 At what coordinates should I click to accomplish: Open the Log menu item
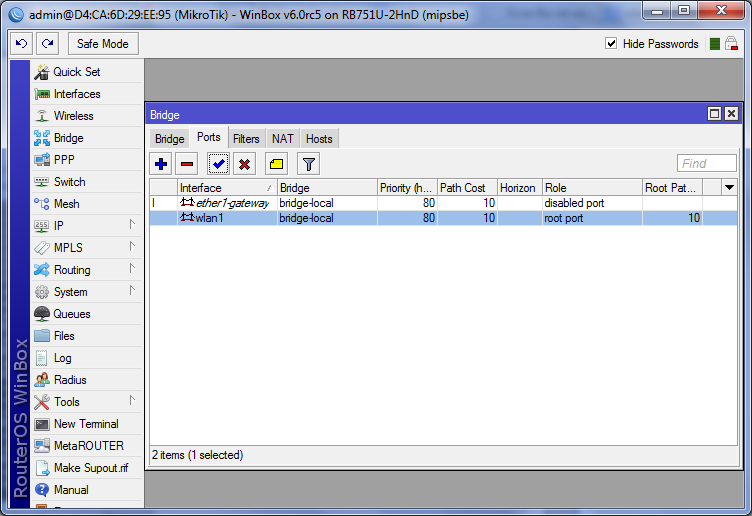87,358
